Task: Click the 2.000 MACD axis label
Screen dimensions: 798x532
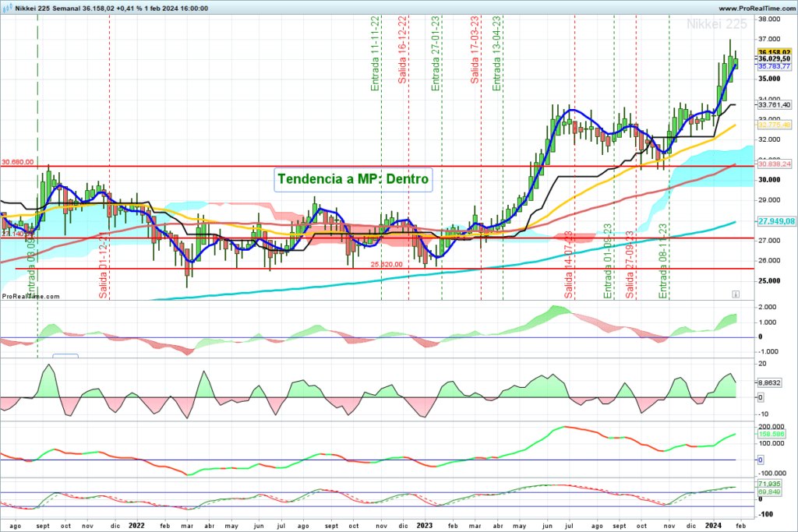Action: click(768, 307)
